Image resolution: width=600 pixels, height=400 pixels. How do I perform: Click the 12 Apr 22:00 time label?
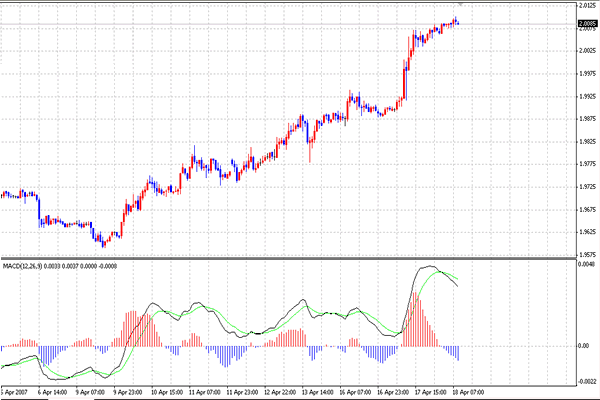point(280,392)
